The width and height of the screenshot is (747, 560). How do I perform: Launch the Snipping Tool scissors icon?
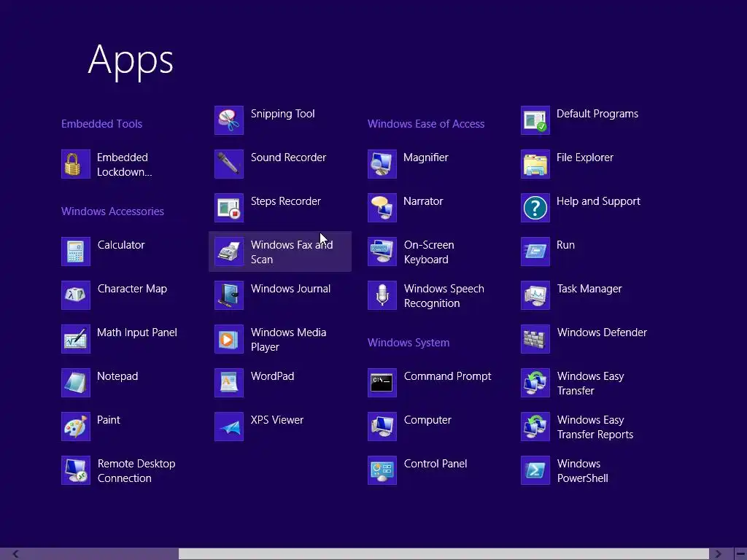(229, 120)
